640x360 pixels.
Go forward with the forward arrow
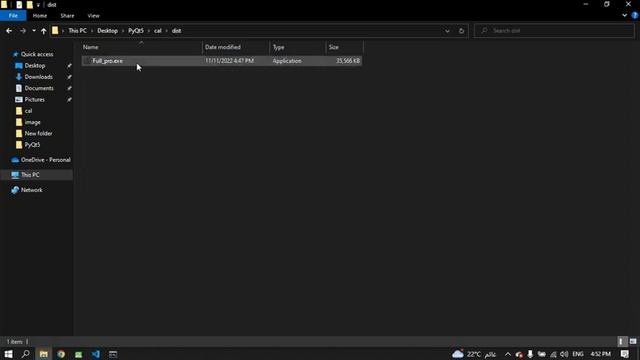click(x=23, y=31)
